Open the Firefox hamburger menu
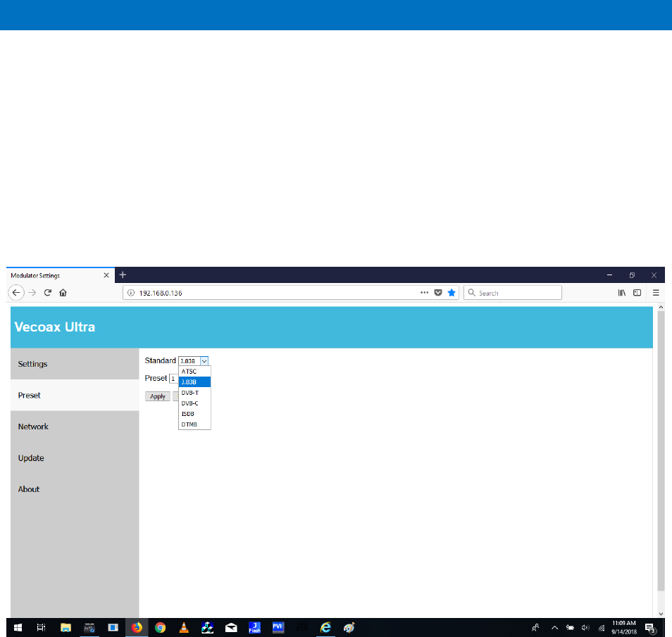Screen dimensions: 672x637 tap(656, 293)
